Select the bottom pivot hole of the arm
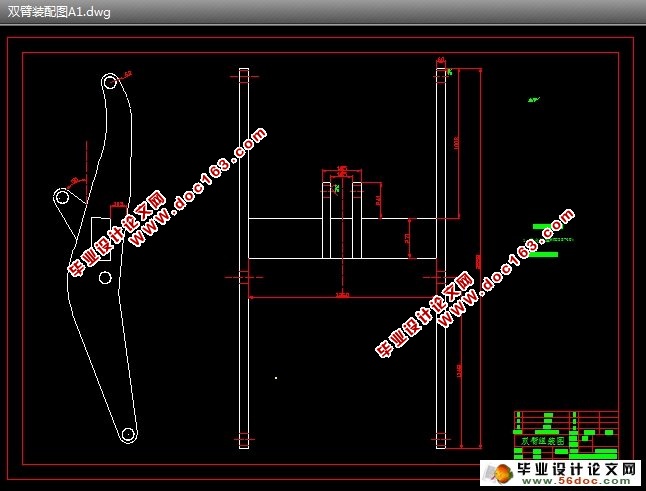The height and width of the screenshot is (491, 646). point(128,434)
